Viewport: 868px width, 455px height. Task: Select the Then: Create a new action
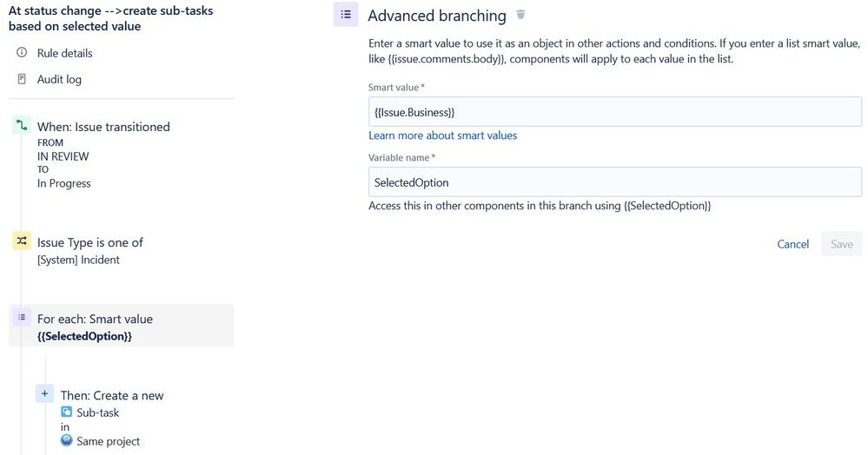(112, 395)
